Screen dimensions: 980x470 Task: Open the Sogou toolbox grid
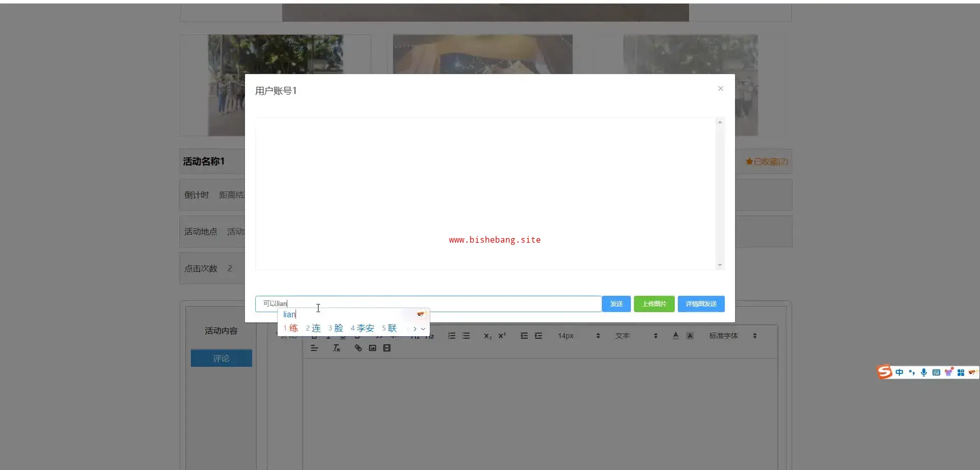tap(961, 372)
